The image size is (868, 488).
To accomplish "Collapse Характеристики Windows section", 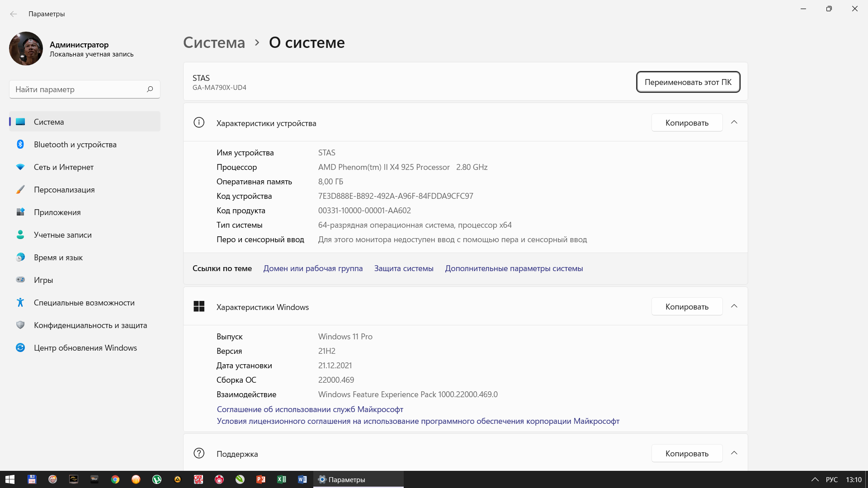I will [x=734, y=306].
